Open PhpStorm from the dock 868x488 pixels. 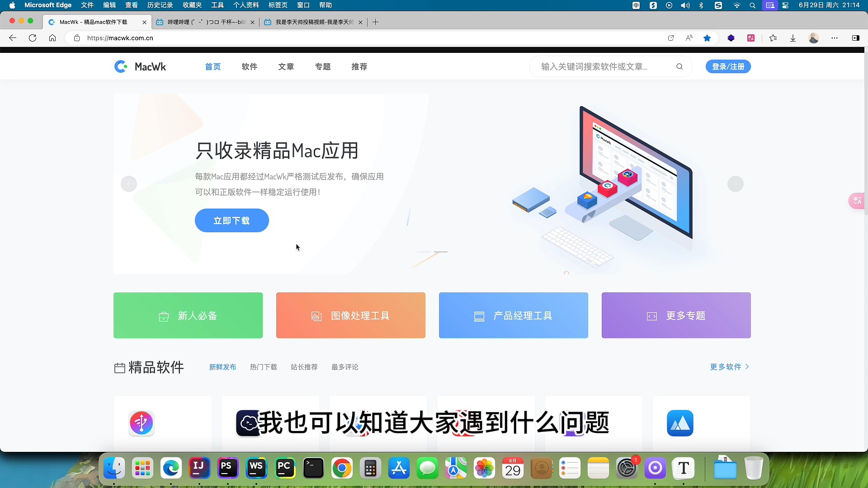click(x=227, y=469)
